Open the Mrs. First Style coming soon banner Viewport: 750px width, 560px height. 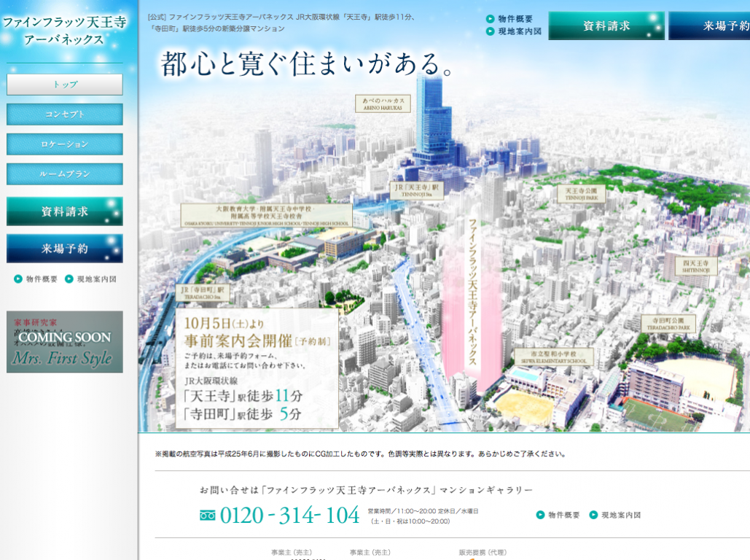point(65,342)
